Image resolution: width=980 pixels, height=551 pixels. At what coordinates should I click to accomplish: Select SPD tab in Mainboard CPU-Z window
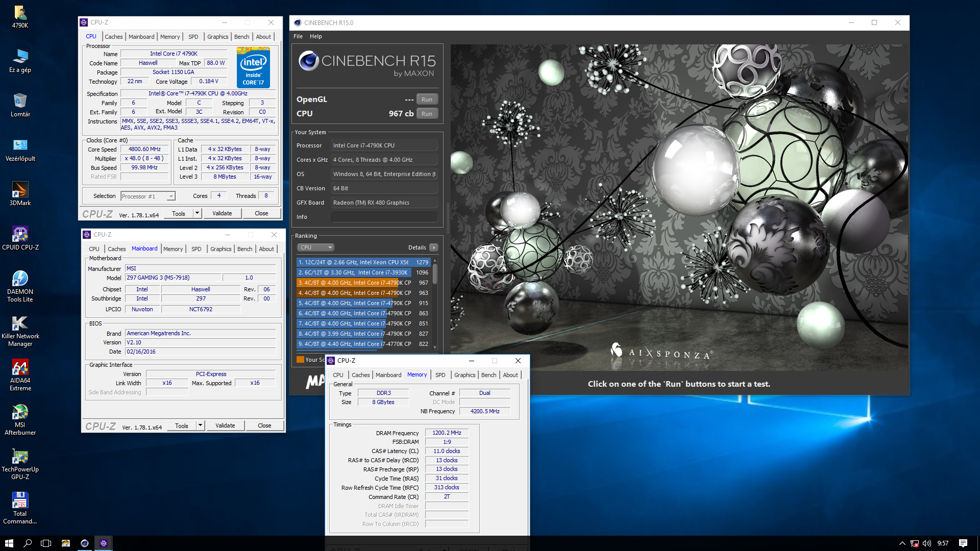[x=197, y=249]
